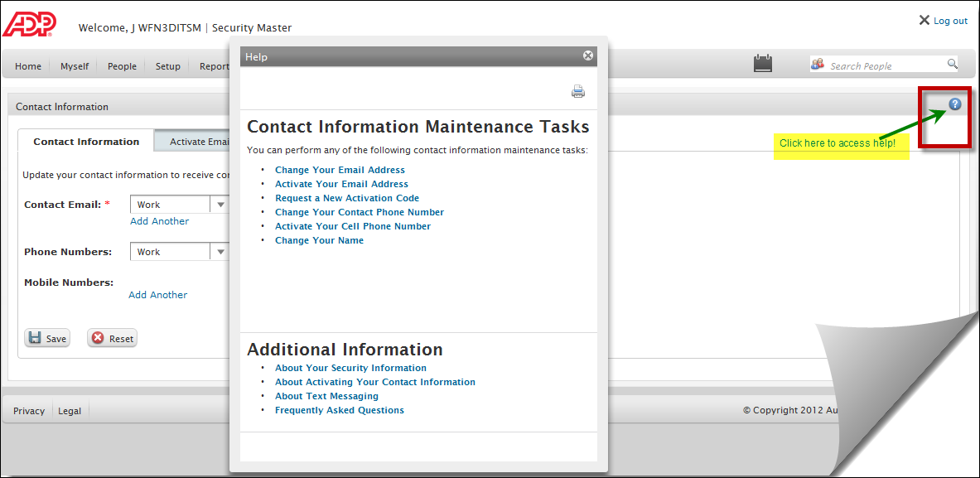Click the highlighted help question mark icon
Screen dimensions: 980x478
(955, 104)
